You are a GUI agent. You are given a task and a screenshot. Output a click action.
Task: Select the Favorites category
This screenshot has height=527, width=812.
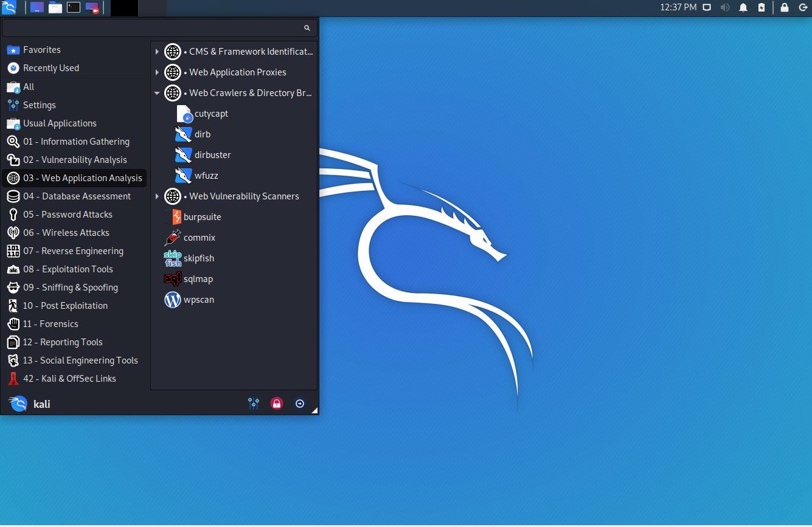click(x=75, y=50)
